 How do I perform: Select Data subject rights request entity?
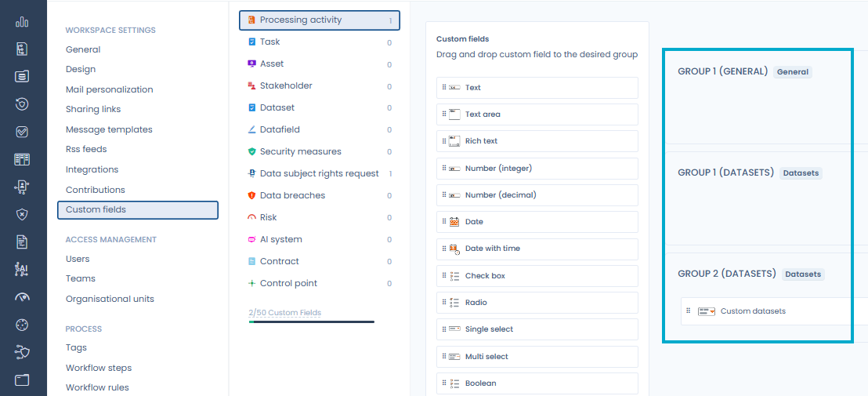pyautogui.click(x=320, y=173)
